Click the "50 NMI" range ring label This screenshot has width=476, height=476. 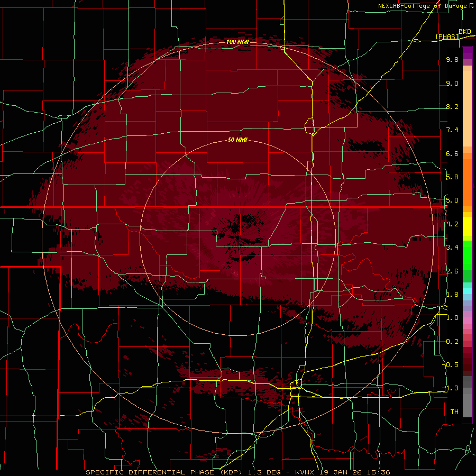[x=237, y=140]
